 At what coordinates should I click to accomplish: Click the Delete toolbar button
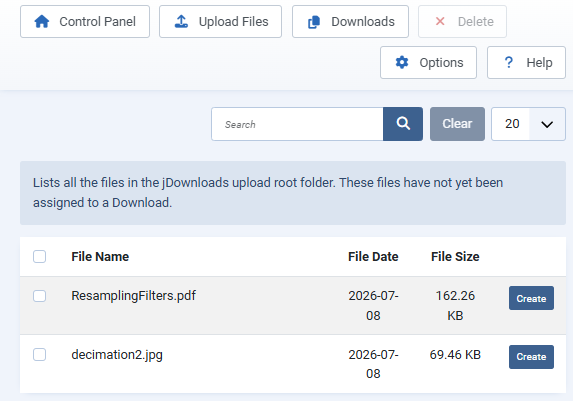[x=462, y=22]
